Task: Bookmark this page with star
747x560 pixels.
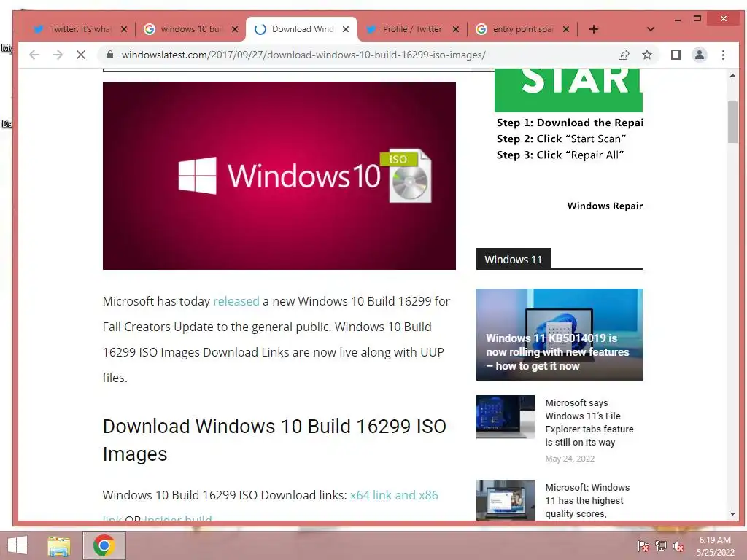Action: (x=647, y=55)
